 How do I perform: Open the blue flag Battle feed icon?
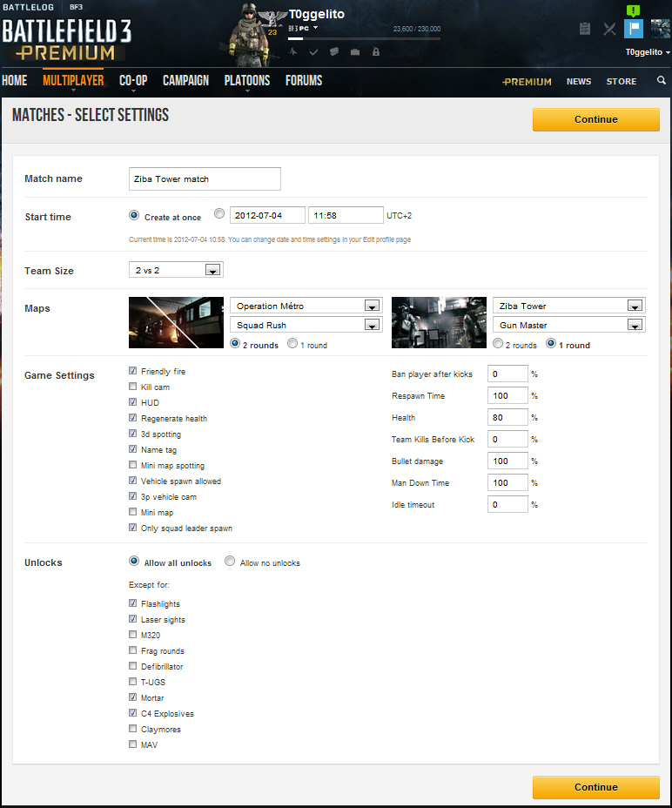[x=634, y=29]
